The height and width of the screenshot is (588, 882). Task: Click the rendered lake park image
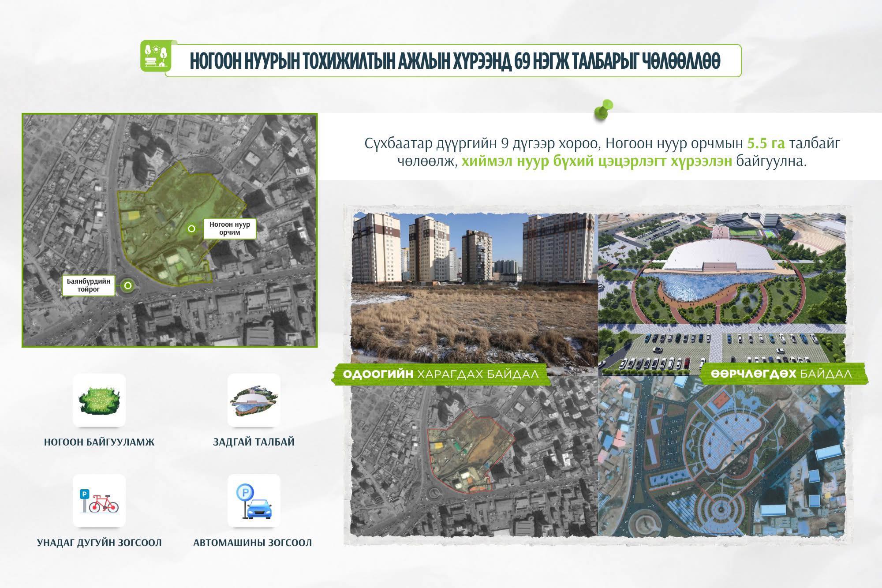721,282
